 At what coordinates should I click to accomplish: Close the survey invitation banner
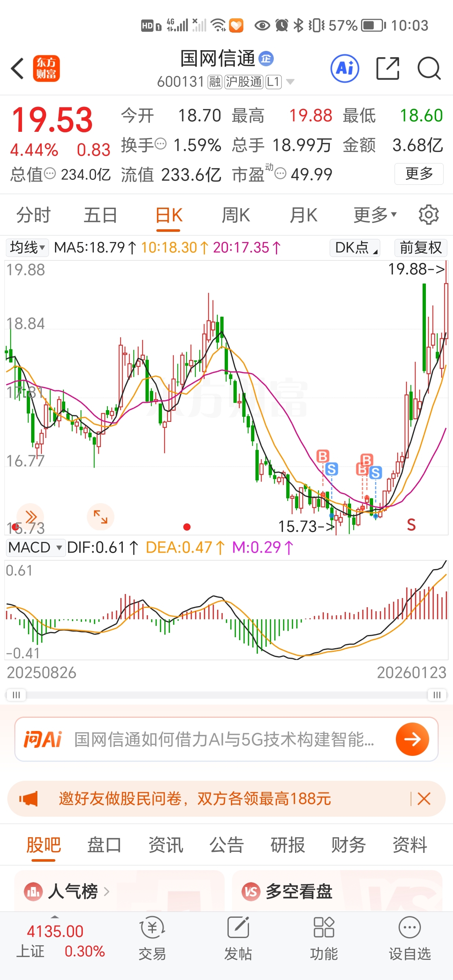coord(424,798)
